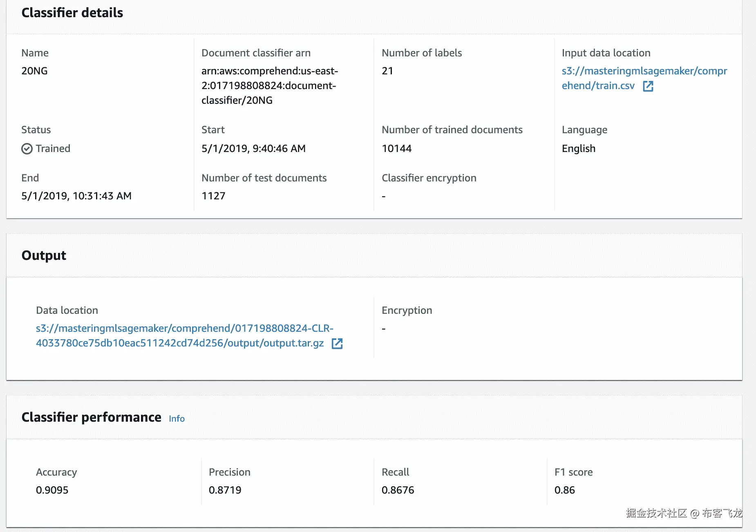Click the Recall value 0.8676
This screenshot has height=532, width=756.
point(398,490)
